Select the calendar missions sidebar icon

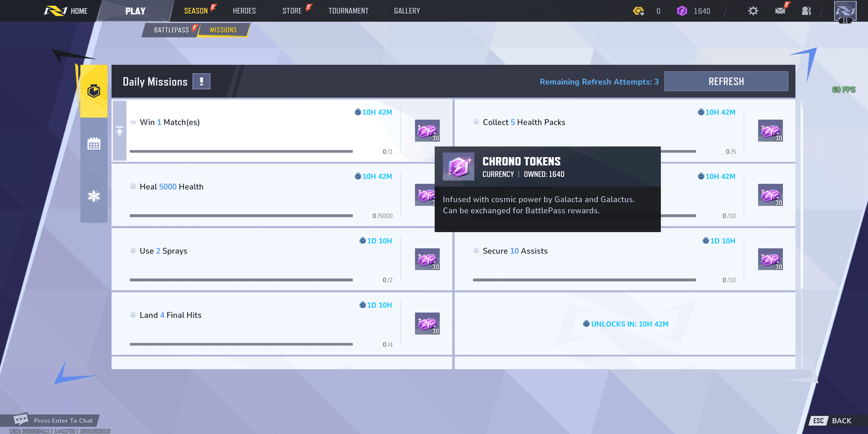point(94,144)
